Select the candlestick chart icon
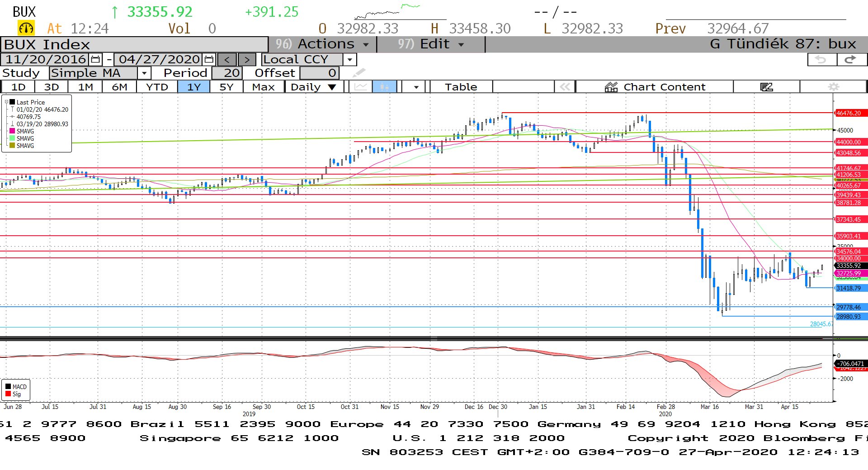This screenshot has width=868, height=470. [x=384, y=87]
